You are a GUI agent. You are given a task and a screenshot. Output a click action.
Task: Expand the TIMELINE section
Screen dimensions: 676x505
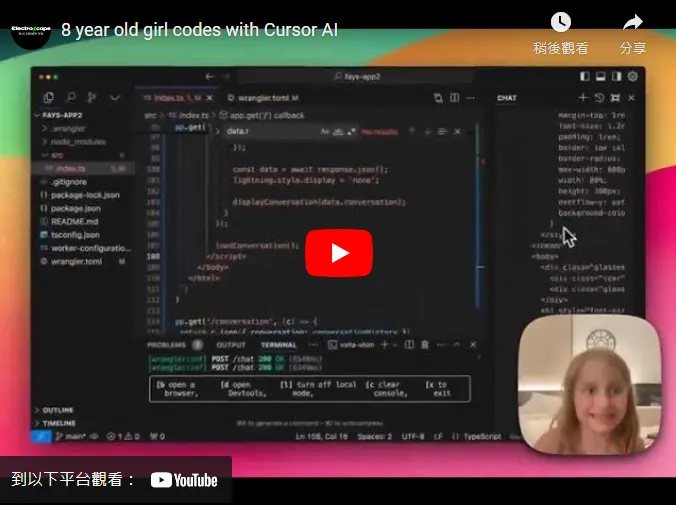(x=55, y=423)
